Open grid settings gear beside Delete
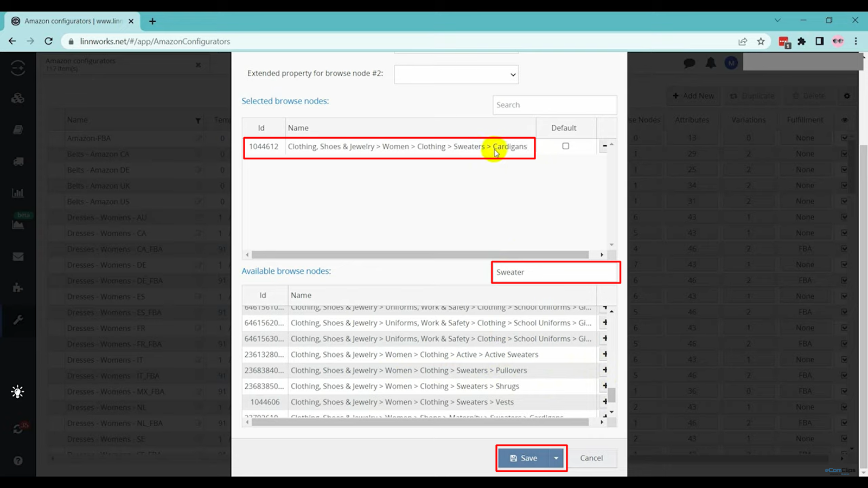Viewport: 868px width, 488px height. point(847,96)
